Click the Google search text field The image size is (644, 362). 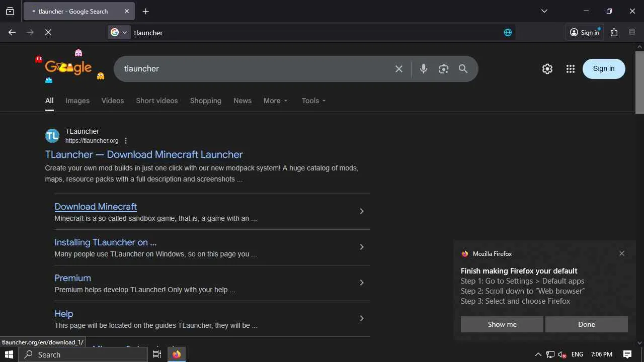[257, 69]
